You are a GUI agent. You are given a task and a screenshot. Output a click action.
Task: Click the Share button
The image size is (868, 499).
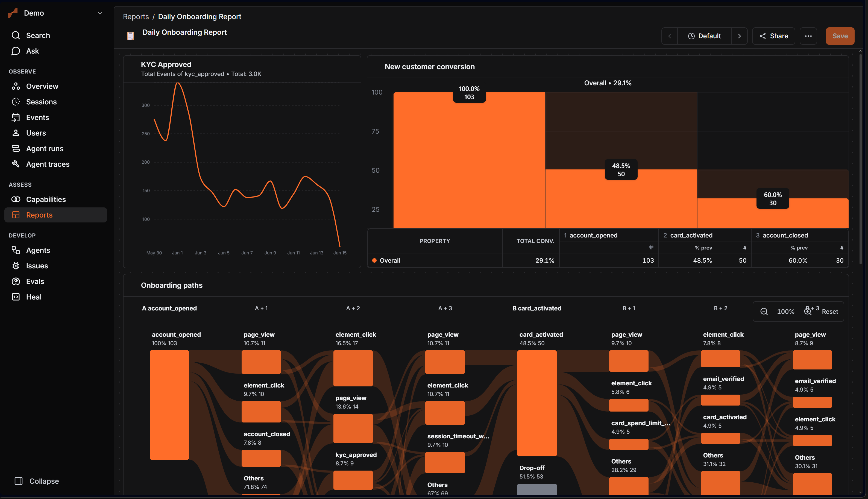773,36
